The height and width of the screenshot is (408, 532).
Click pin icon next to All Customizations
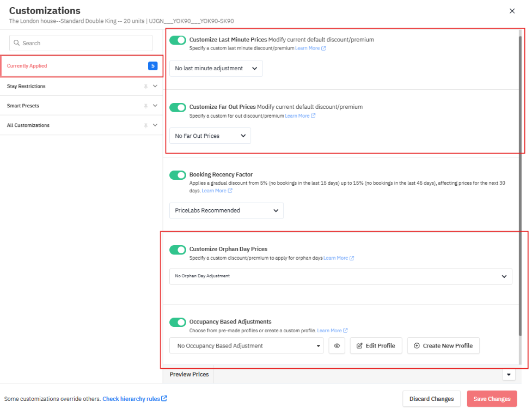145,125
